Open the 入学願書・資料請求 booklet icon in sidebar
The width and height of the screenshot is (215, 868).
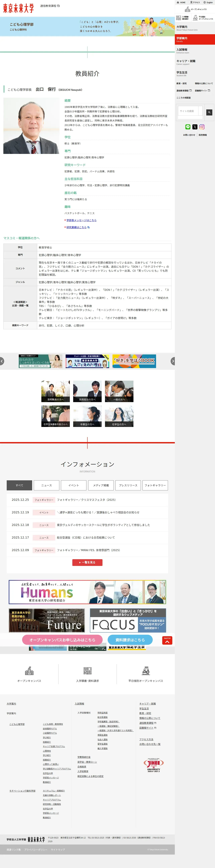[179, 18]
